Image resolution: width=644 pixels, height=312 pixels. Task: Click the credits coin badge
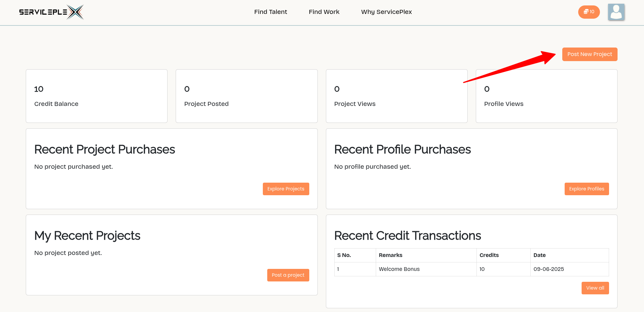[589, 12]
